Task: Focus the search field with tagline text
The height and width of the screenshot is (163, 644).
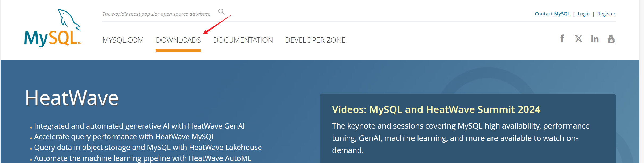Action: tap(156, 14)
